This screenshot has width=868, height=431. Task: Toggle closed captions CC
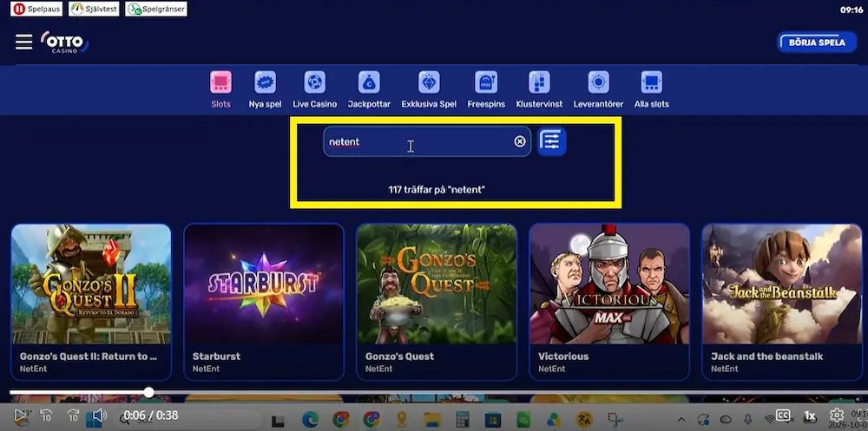783,415
